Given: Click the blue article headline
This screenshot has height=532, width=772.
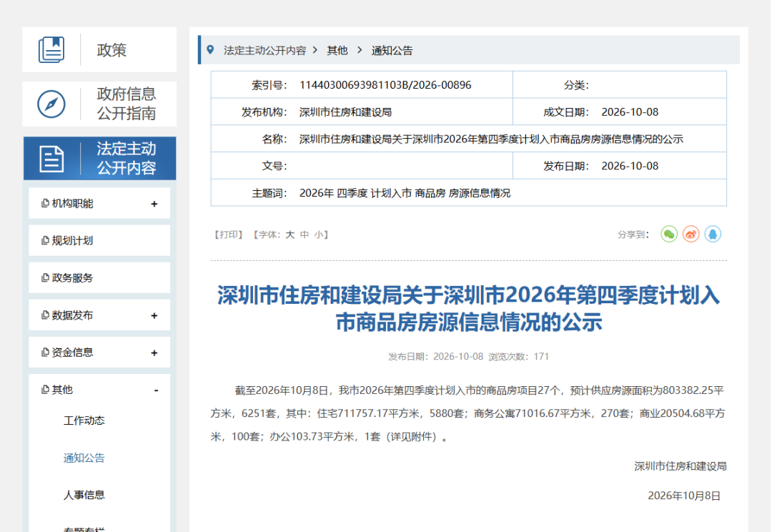Looking at the screenshot, I should coord(469,308).
